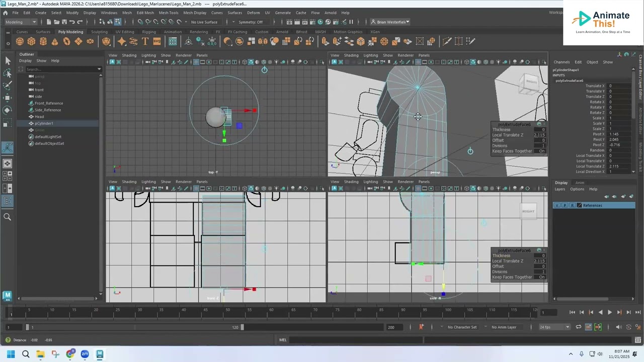Activate the Move tool in the toolbox
This screenshot has height=362, width=644.
coord(8,98)
